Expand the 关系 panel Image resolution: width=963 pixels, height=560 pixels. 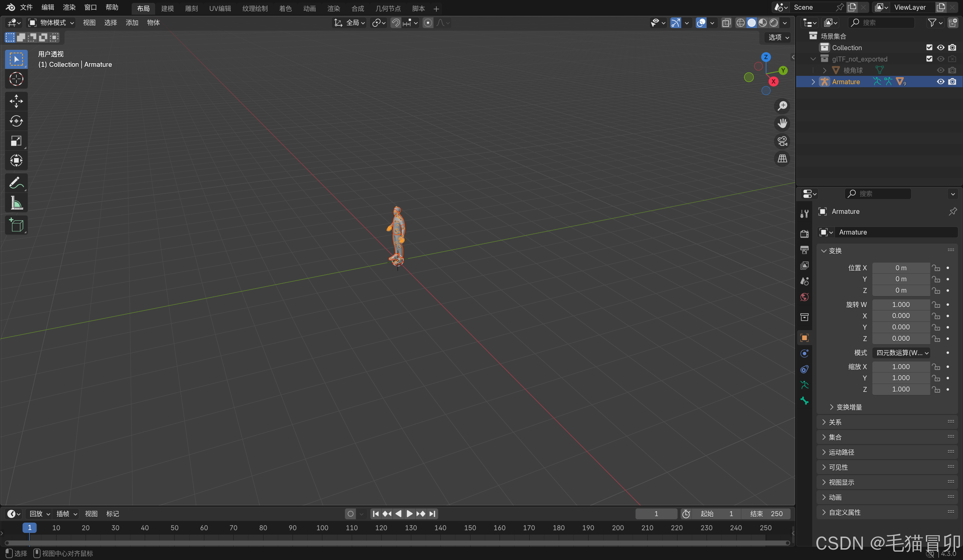[x=835, y=422]
